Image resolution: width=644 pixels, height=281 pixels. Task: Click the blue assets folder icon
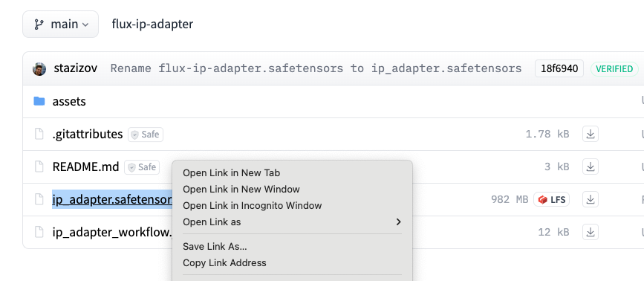[x=39, y=101]
